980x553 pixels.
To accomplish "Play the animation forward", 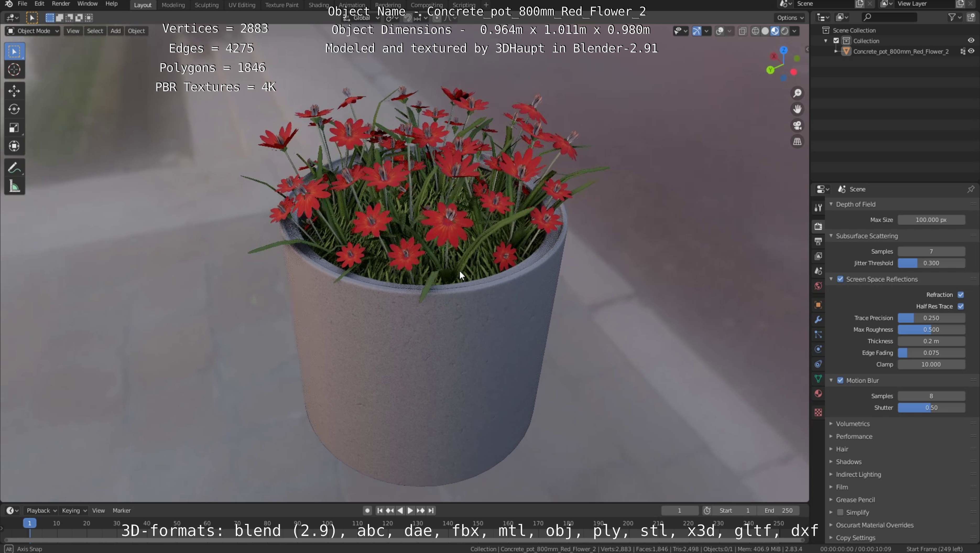I will click(410, 511).
